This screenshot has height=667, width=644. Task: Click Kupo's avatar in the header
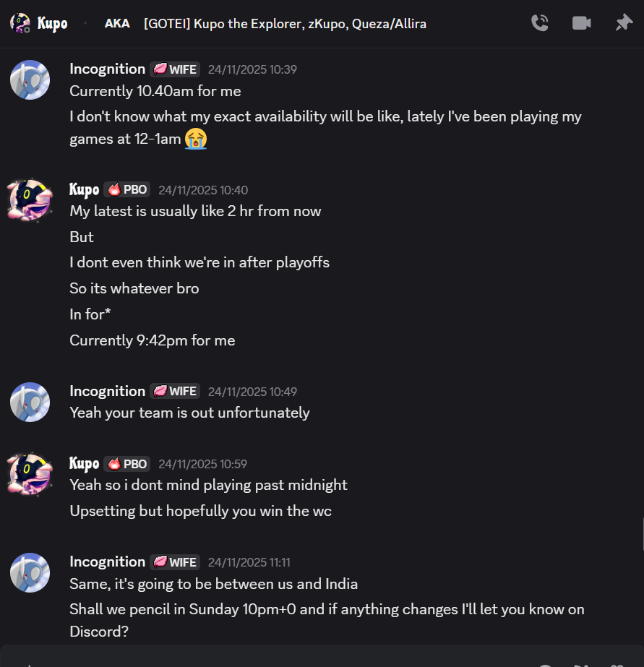tap(20, 23)
